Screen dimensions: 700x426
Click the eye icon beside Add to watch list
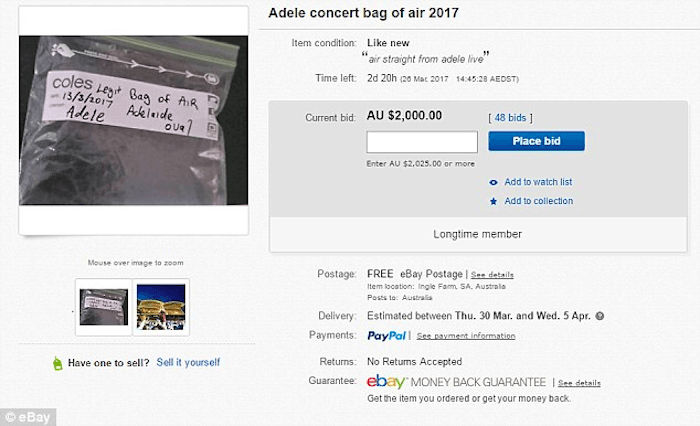[494, 182]
